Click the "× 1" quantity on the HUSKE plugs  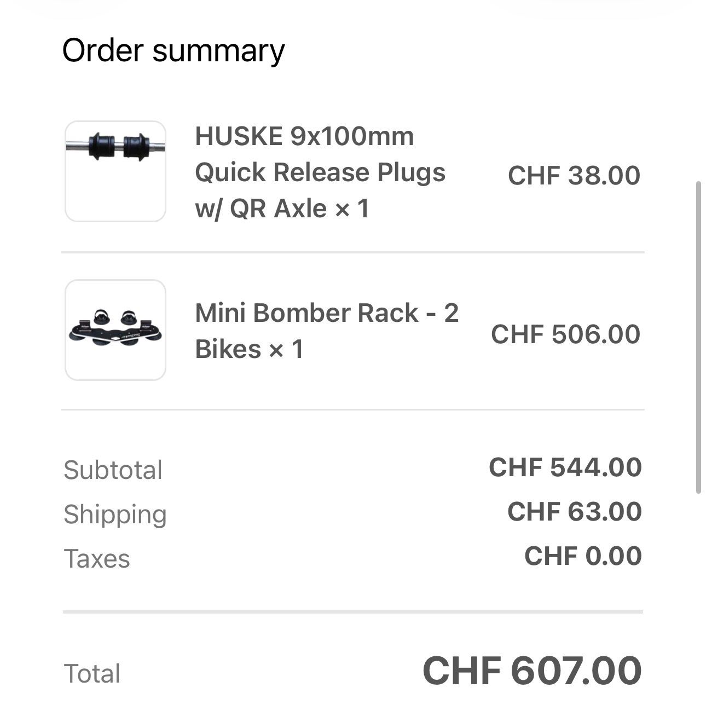pos(352,209)
